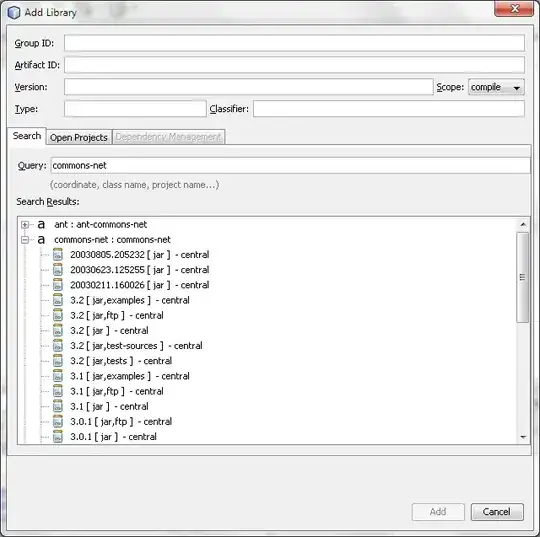The height and width of the screenshot is (537, 540).
Task: Click the Group ID input field
Action: pos(294,43)
